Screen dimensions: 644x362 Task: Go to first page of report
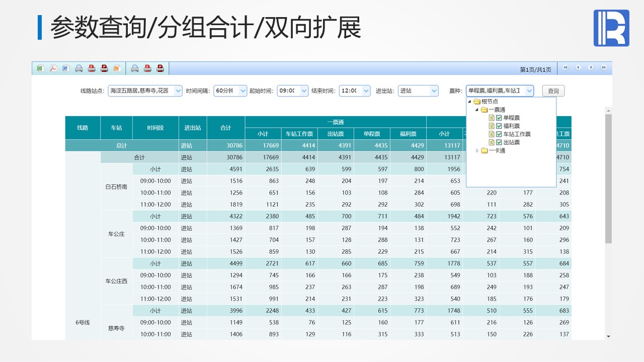click(x=566, y=68)
